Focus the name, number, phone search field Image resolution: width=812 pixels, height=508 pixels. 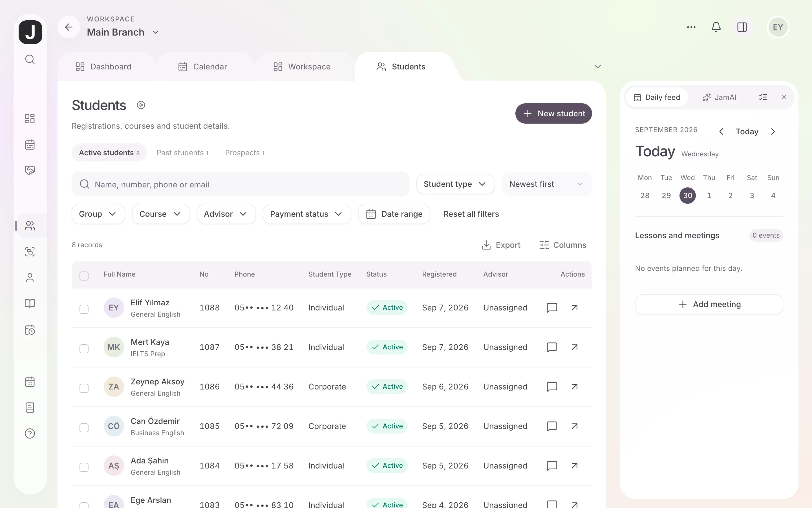(x=240, y=184)
